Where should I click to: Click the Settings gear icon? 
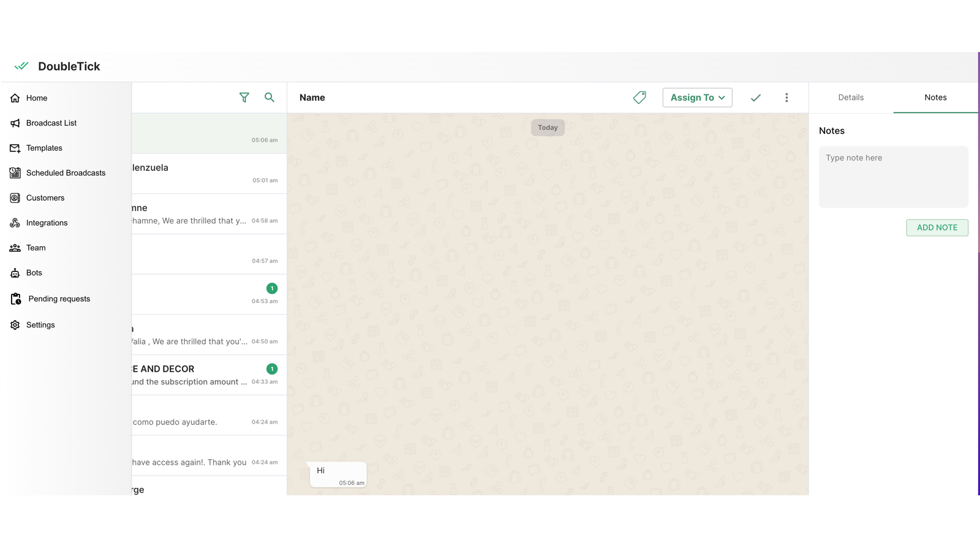(15, 325)
